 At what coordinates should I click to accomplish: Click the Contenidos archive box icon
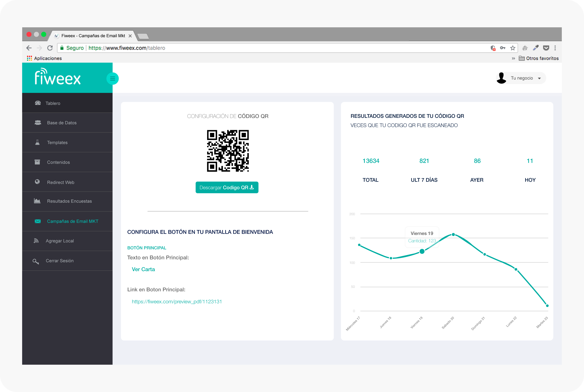click(37, 162)
